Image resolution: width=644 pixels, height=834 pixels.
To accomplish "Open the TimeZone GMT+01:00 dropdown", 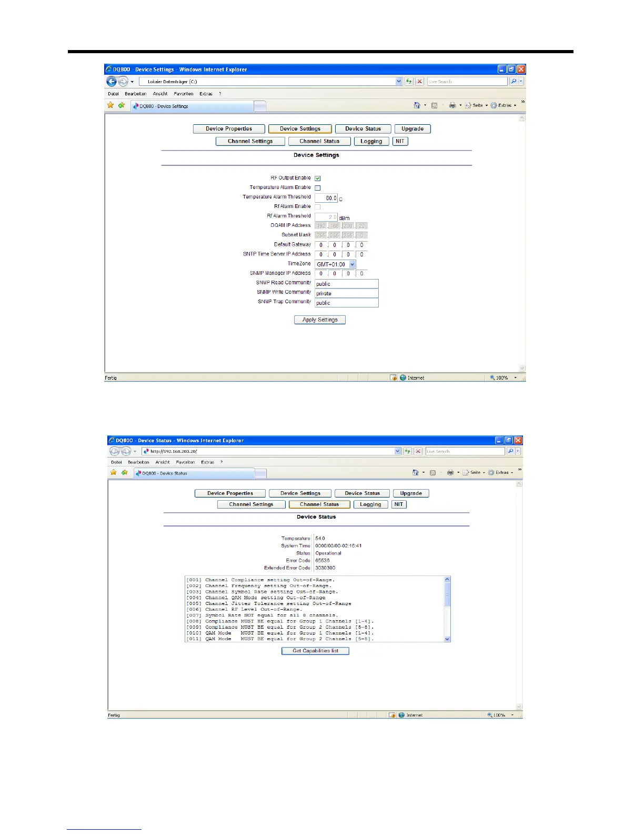I will (335, 264).
